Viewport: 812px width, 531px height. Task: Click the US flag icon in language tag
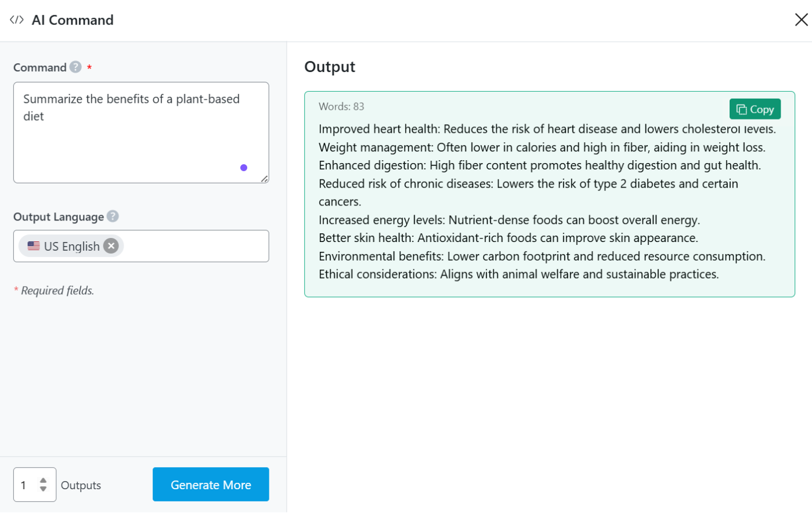pos(34,246)
